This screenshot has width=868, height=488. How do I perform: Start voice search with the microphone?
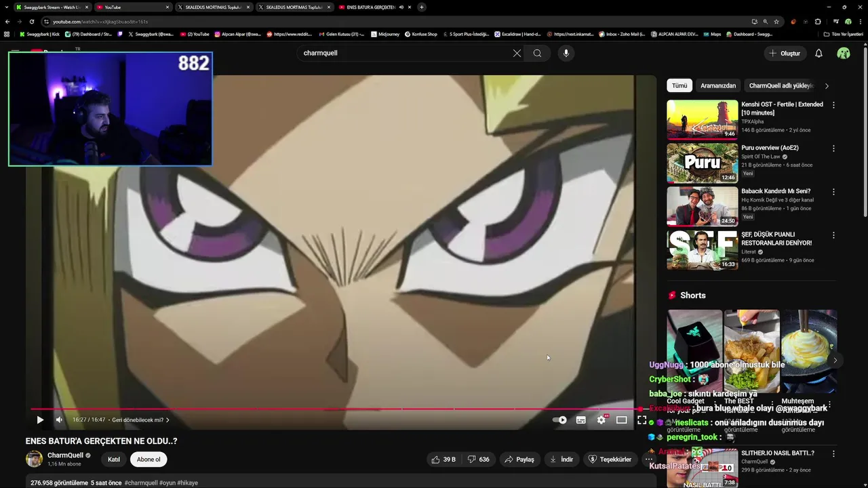(x=566, y=53)
